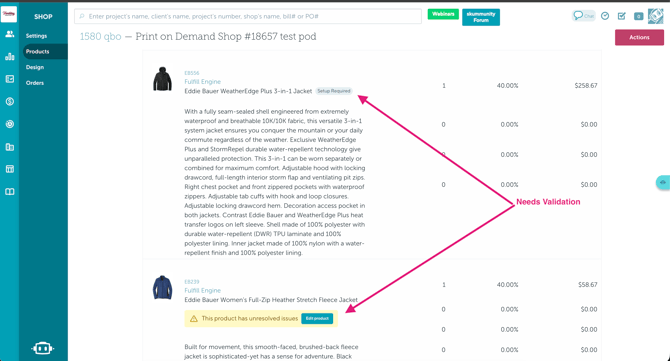Open the EB239 product code link
The height and width of the screenshot is (361, 670).
tap(191, 282)
